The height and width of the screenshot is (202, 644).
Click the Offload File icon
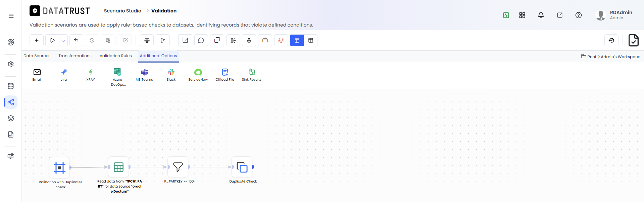coord(225,75)
